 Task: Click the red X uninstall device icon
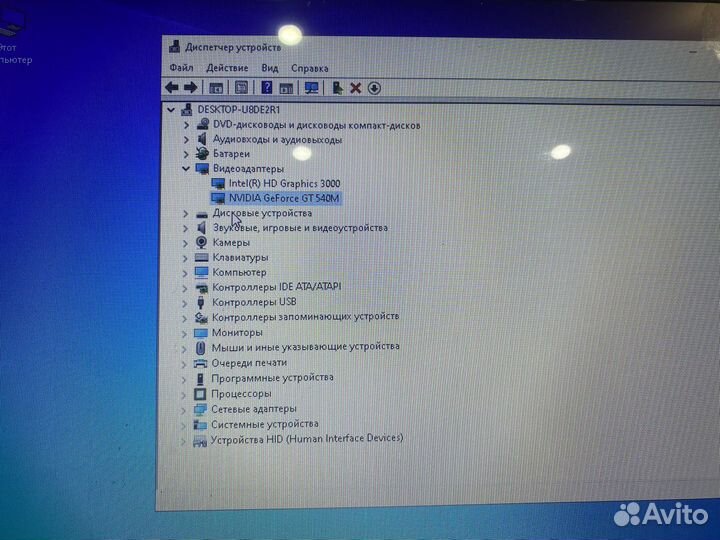pyautogui.click(x=355, y=88)
